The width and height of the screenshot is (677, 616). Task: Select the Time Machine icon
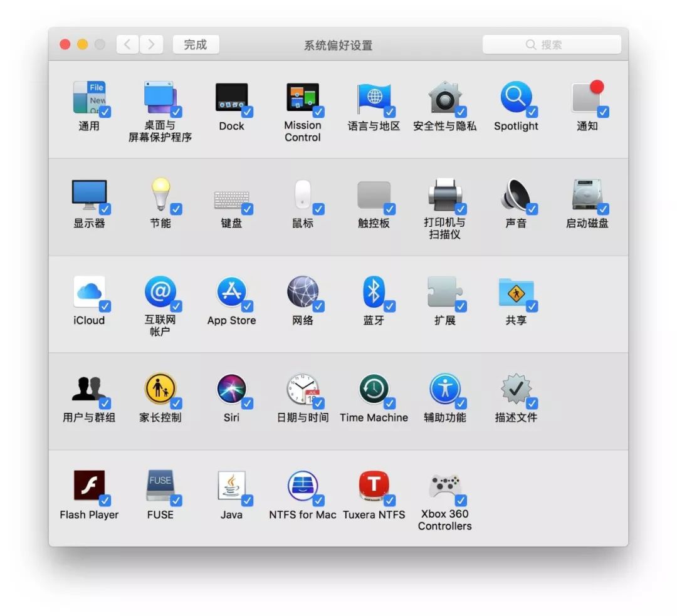374,389
